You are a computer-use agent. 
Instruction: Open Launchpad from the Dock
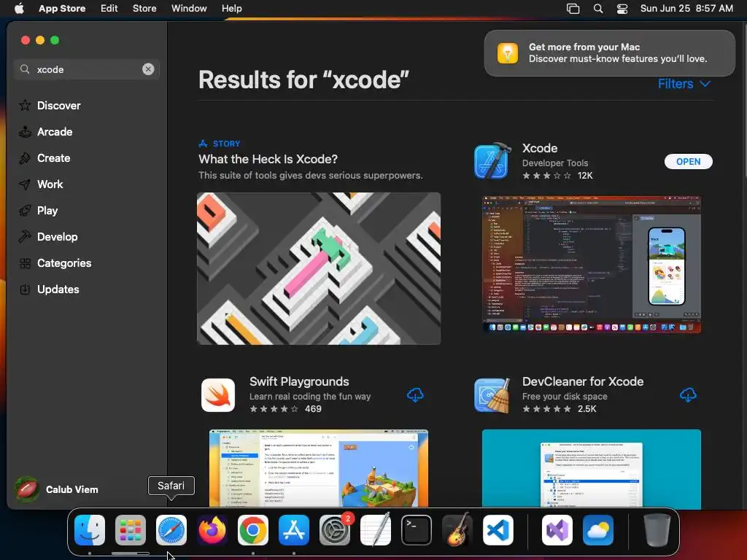pyautogui.click(x=130, y=530)
